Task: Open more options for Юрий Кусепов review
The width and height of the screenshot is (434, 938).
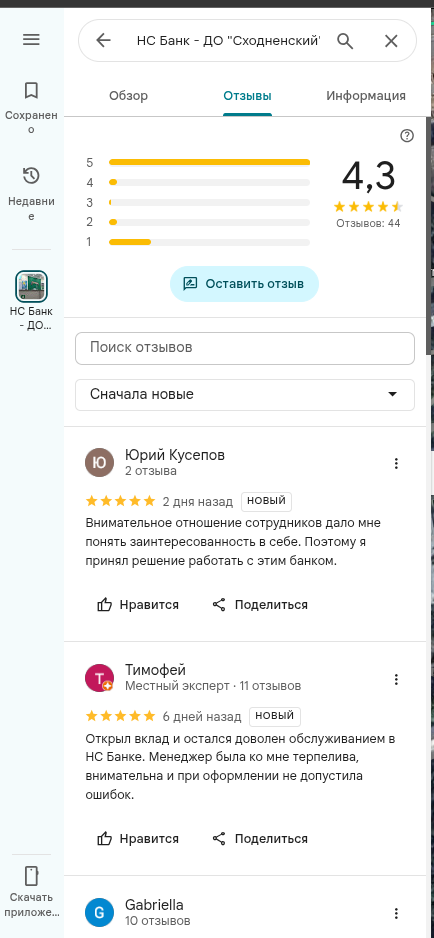Action: [396, 463]
